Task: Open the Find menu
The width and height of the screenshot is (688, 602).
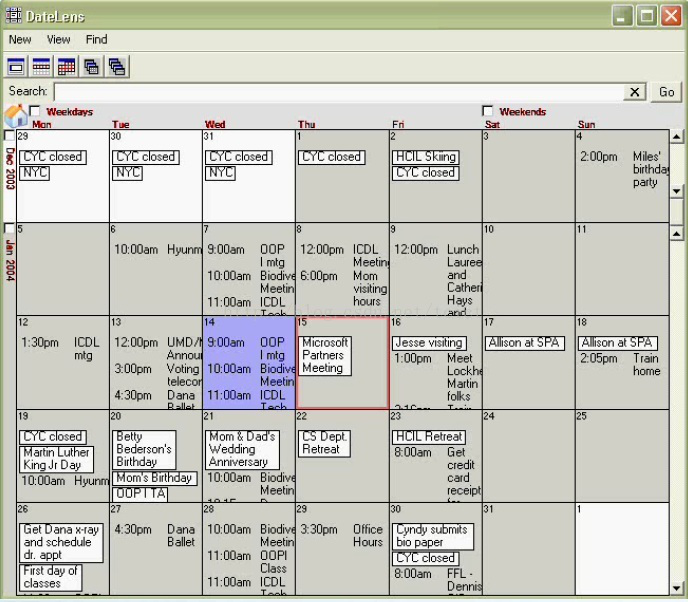Action: pos(96,40)
